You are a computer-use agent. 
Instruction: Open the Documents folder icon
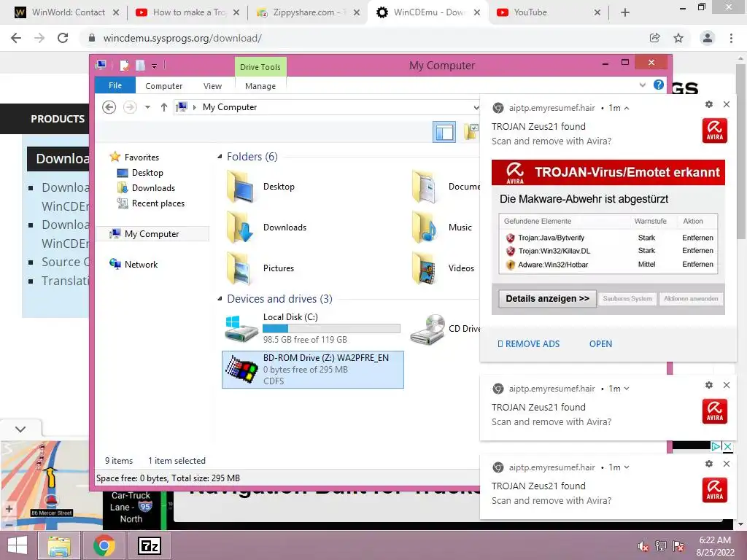click(425, 187)
